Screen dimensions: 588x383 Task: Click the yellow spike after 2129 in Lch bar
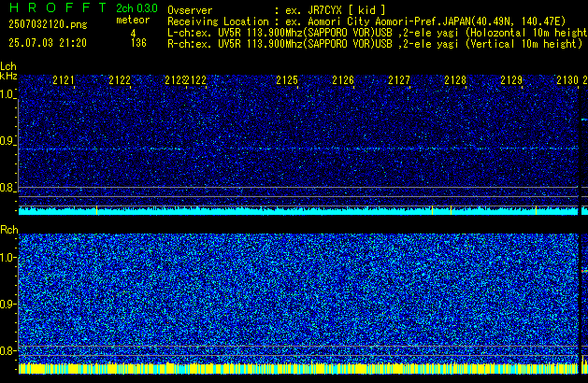click(x=536, y=210)
